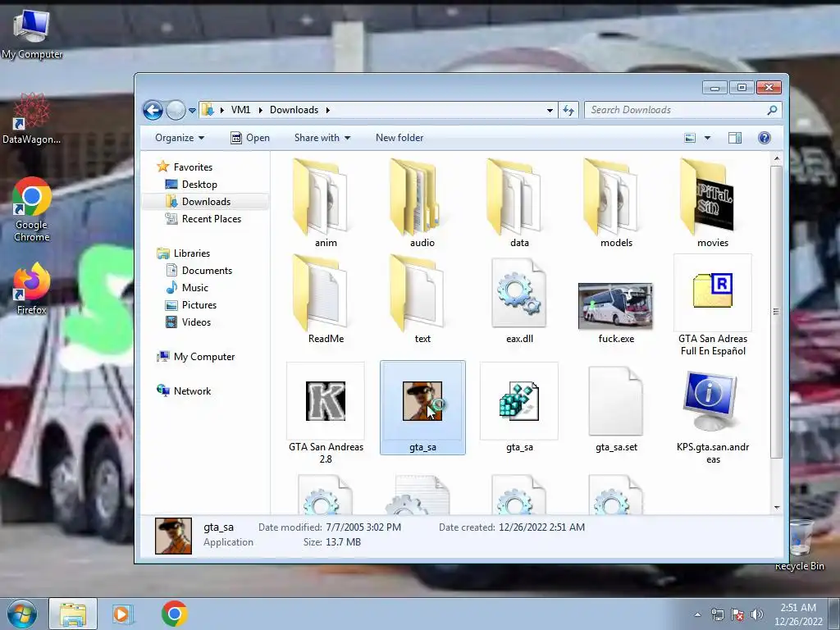
Task: Click the Refresh button beside address bar
Action: point(568,111)
